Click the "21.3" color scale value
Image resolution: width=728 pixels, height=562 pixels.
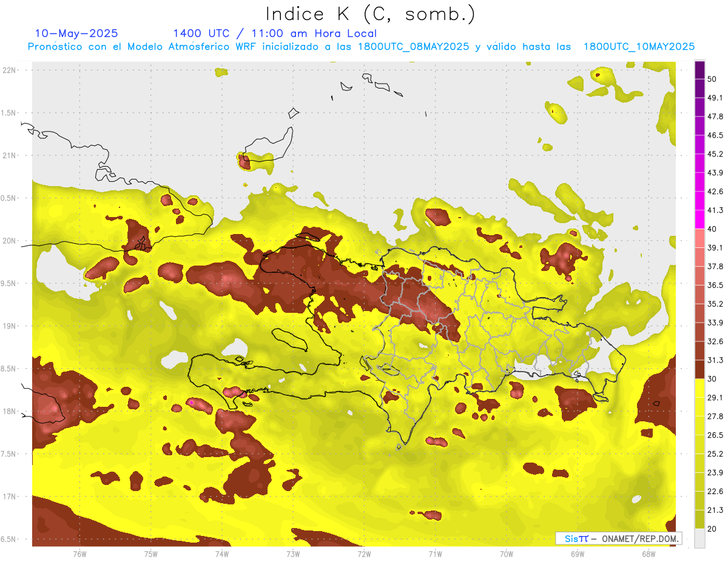click(716, 510)
